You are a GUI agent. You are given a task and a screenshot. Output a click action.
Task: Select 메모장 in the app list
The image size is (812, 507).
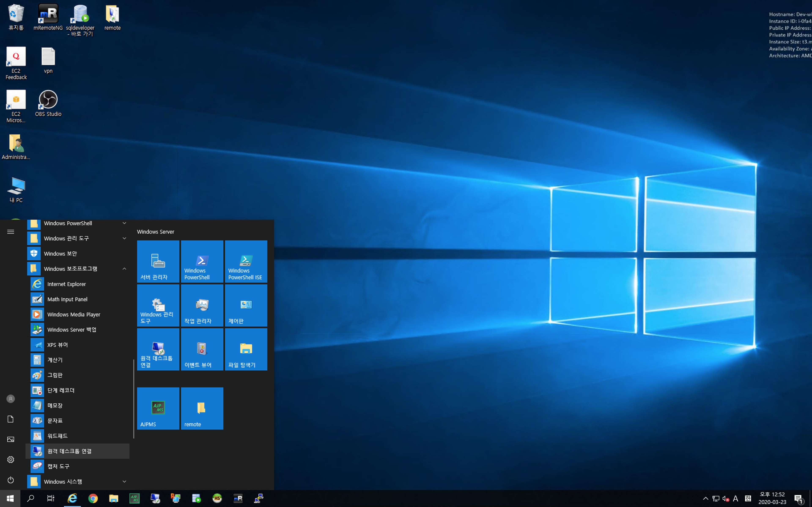pyautogui.click(x=55, y=405)
